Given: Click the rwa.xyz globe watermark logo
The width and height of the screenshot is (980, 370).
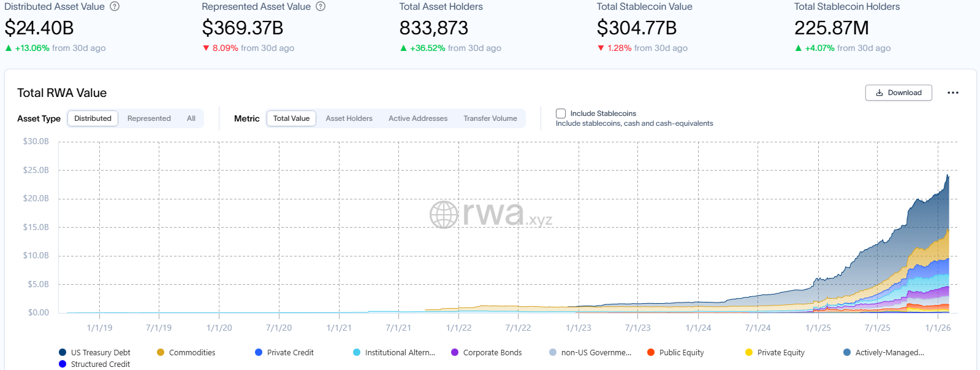Looking at the screenshot, I should click(444, 215).
